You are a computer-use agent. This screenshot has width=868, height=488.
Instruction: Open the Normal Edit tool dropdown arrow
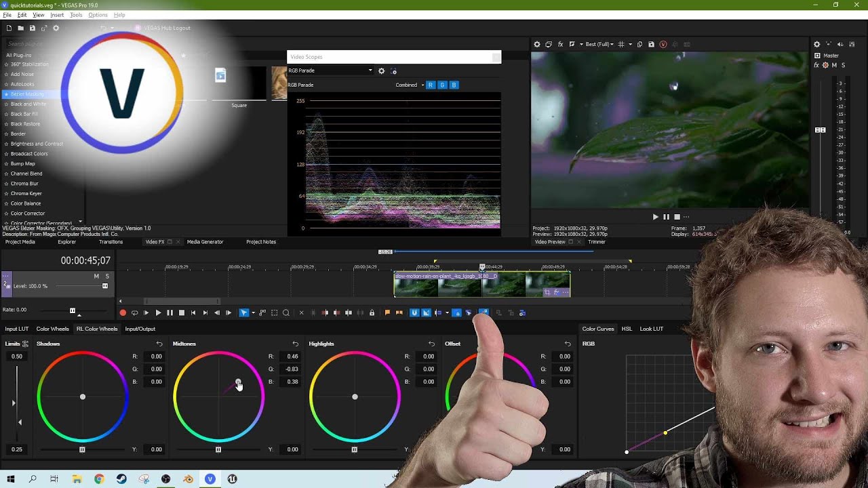tap(253, 312)
